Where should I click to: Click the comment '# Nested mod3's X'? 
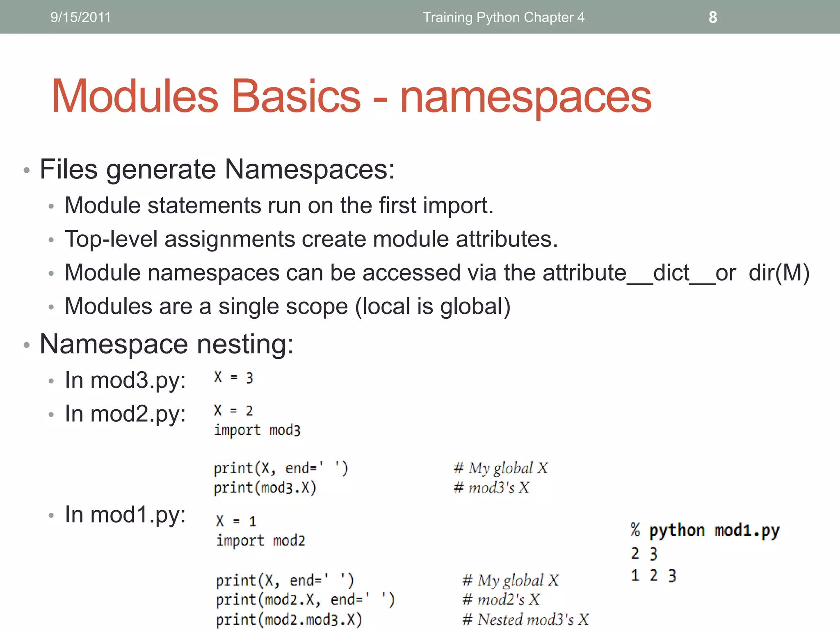click(525, 619)
